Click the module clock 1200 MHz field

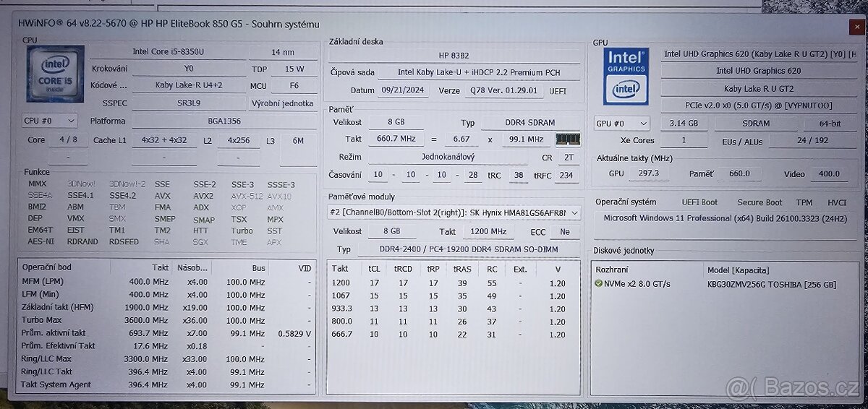[488, 231]
